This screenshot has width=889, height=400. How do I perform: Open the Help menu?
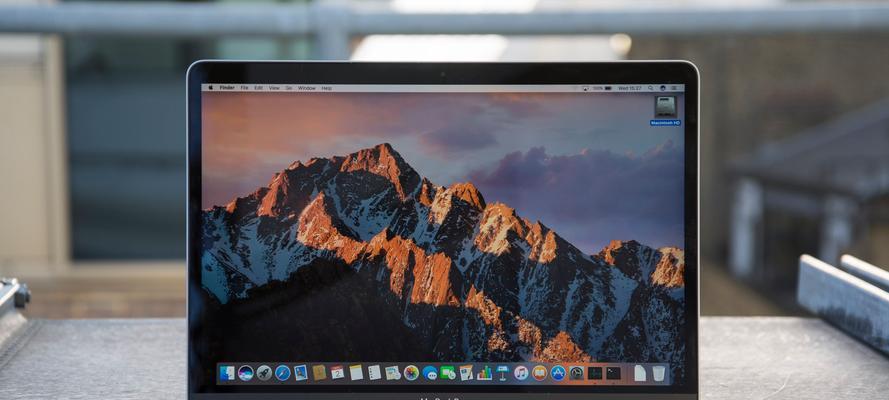click(x=327, y=88)
